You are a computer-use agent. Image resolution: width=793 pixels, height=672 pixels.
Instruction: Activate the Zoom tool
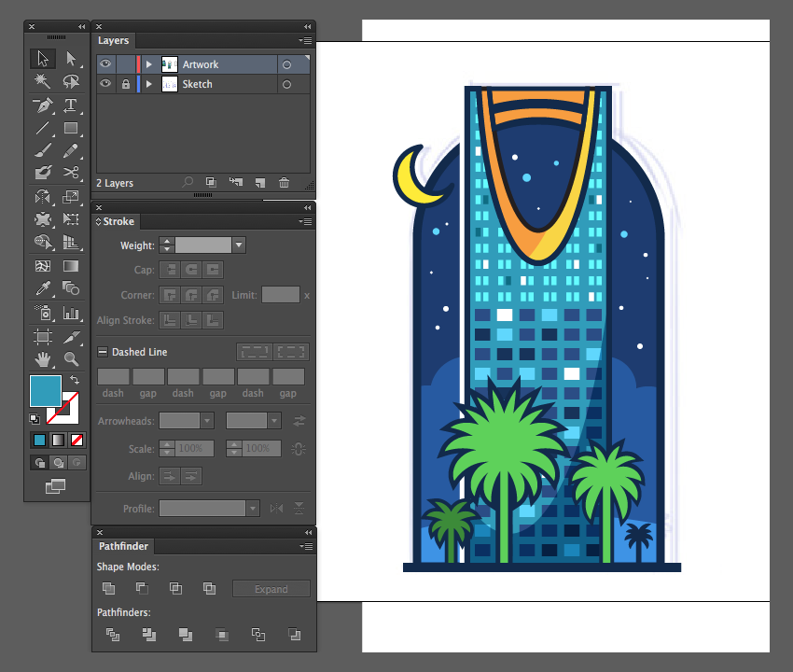coord(71,359)
